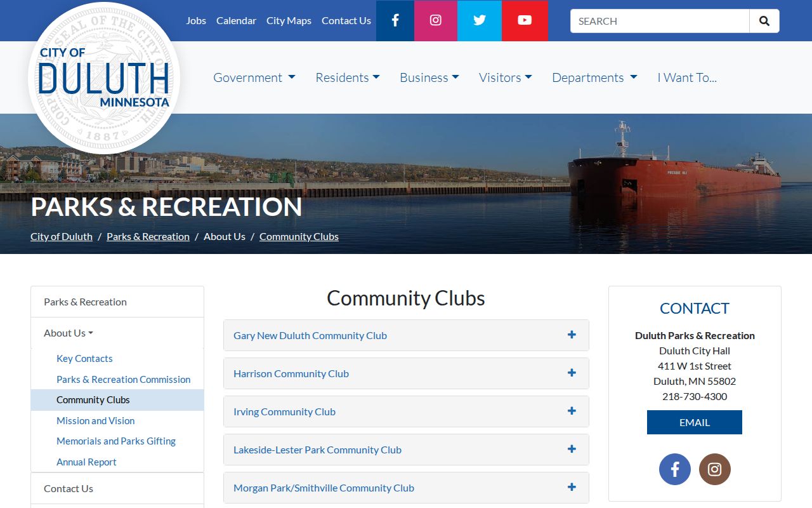Open Memorials and Parks Gifting link
This screenshot has height=508, width=812.
(x=116, y=441)
